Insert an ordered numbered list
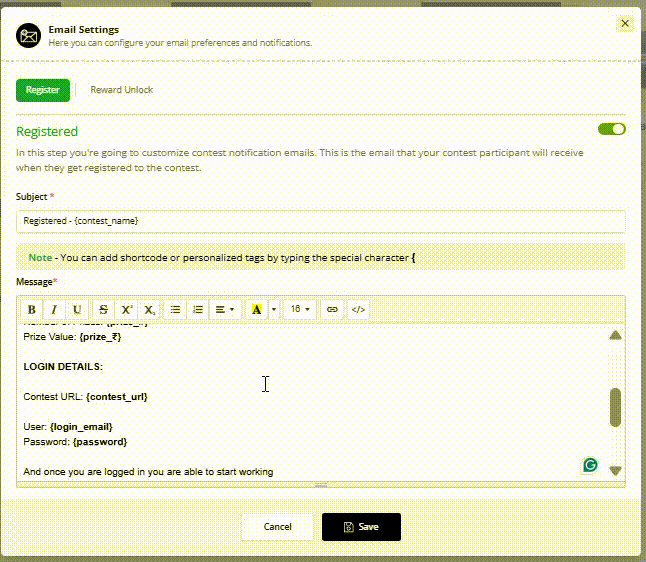This screenshot has width=646, height=562. (x=198, y=309)
